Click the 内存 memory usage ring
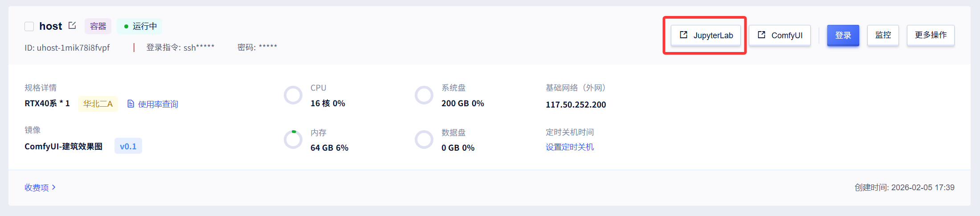This screenshot has height=216, width=980. coord(293,140)
